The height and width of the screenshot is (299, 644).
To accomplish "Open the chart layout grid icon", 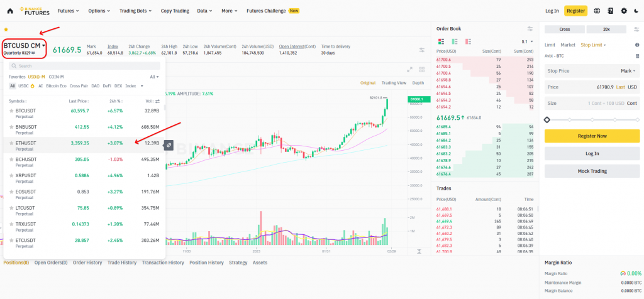I will [x=422, y=70].
